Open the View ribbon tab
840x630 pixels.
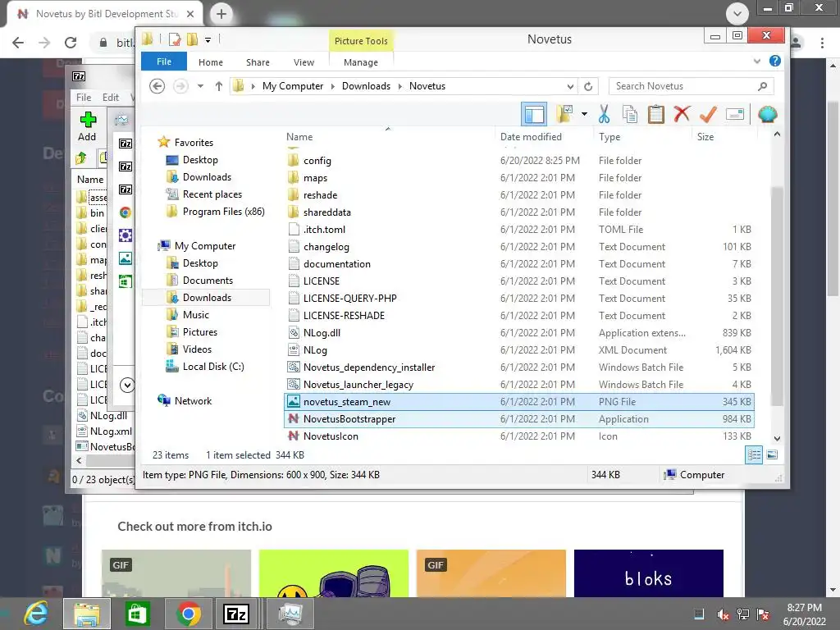pos(304,62)
